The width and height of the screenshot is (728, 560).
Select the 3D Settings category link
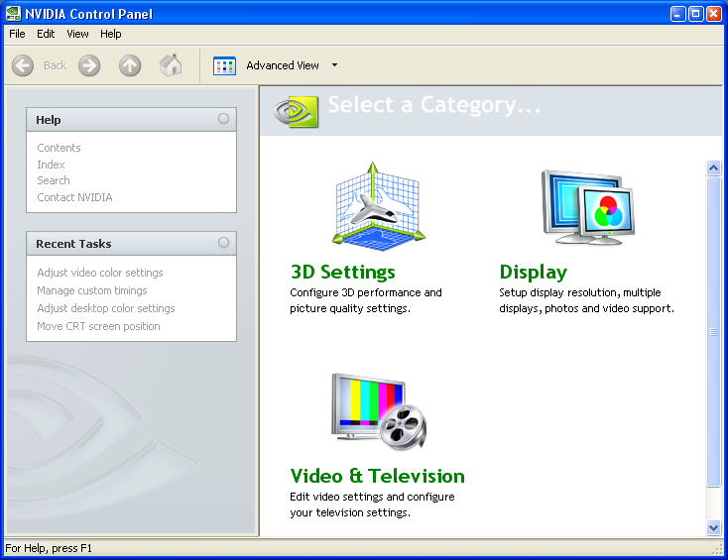click(342, 272)
